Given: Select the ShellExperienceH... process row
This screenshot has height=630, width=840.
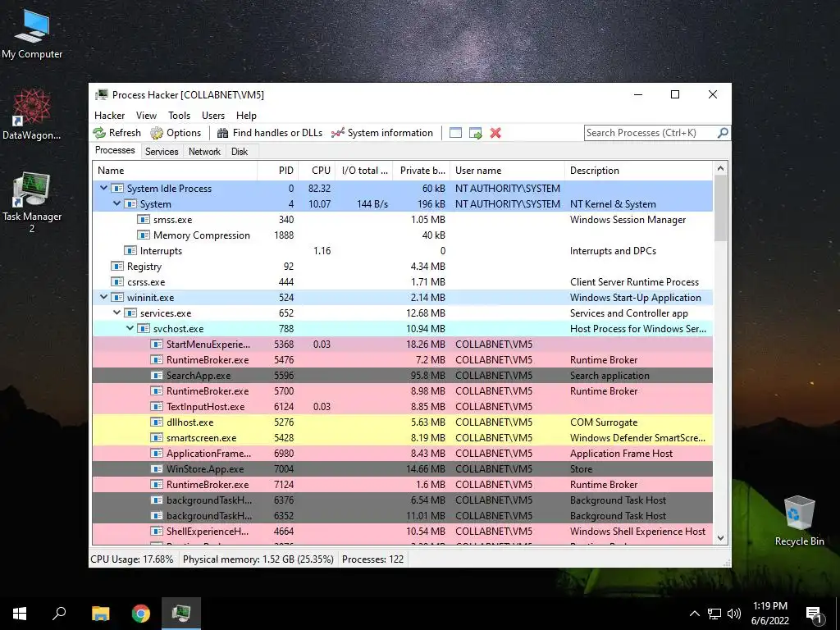Looking at the screenshot, I should pyautogui.click(x=402, y=532).
